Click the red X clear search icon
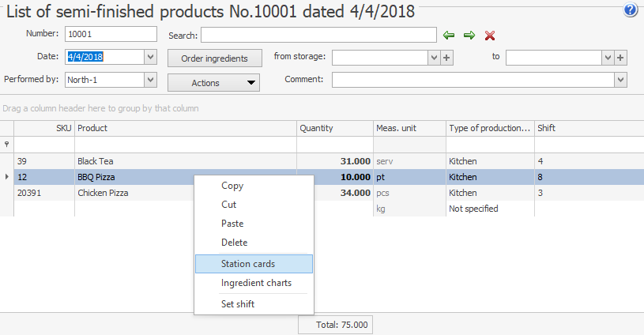644x335 pixels. 490,35
